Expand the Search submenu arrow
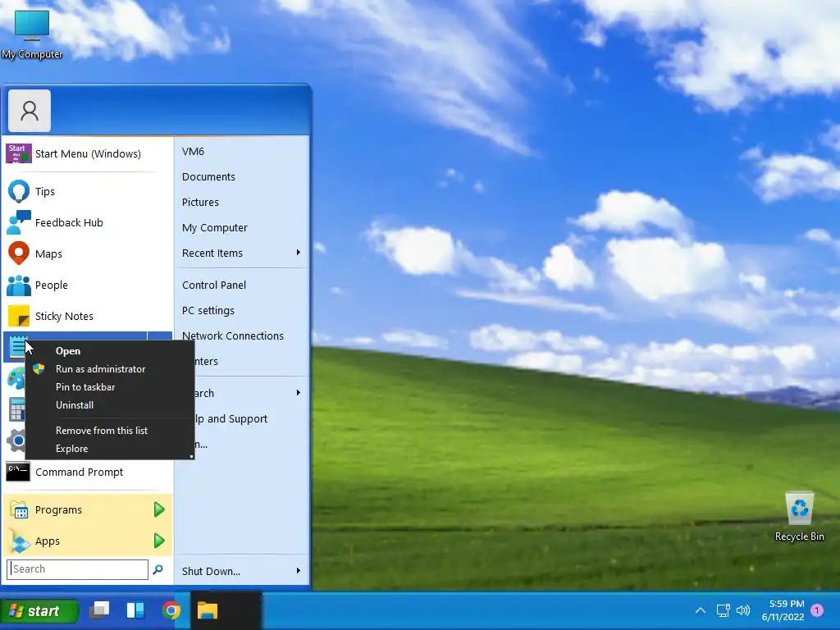Viewport: 840px width, 630px height. click(299, 393)
